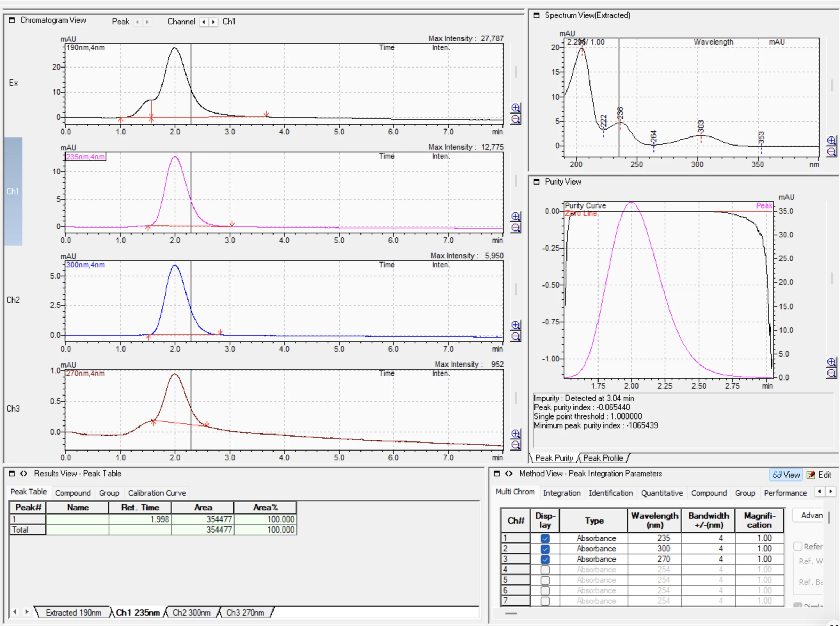The image size is (840, 626).
Task: Adjust the 190nm chromatogram vertical slider
Action: (x=516, y=72)
